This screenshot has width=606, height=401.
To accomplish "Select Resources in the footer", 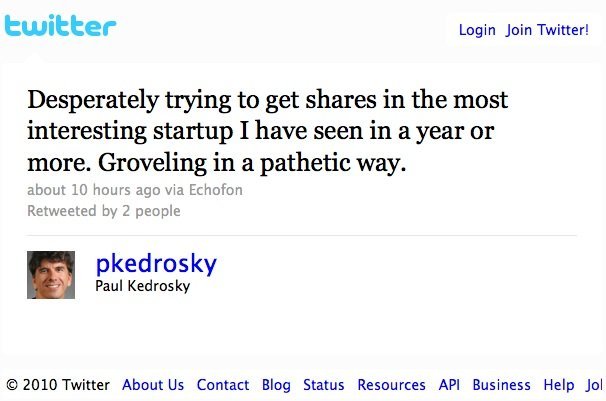I will pos(391,385).
